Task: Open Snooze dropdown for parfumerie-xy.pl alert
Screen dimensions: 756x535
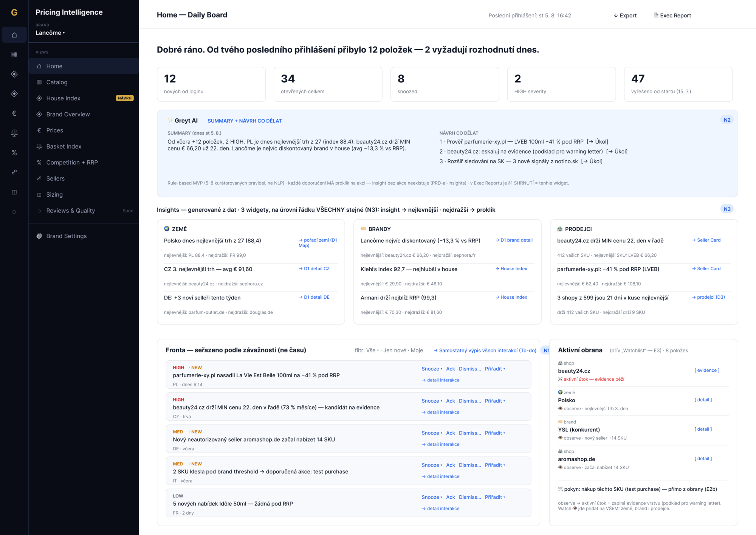Action: tap(432, 369)
